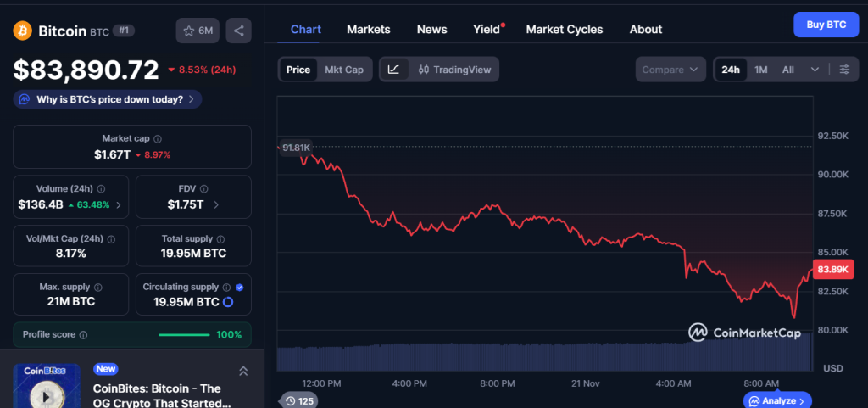The image size is (868, 408).
Task: Open the News tab
Action: coord(431,30)
